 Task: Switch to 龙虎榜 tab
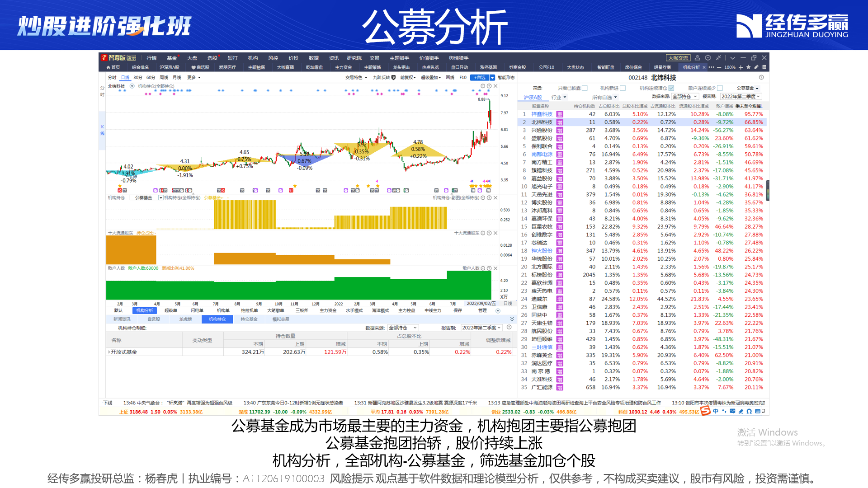[x=185, y=319]
